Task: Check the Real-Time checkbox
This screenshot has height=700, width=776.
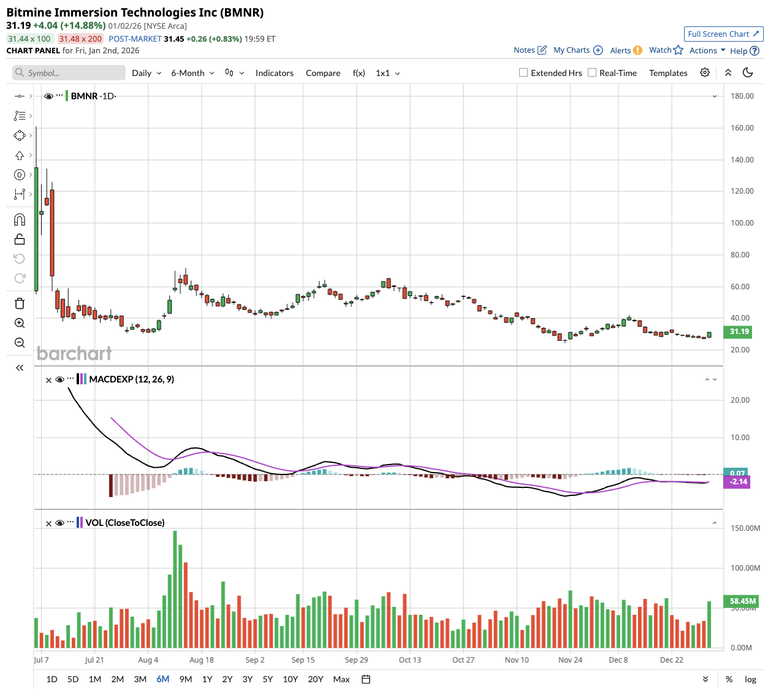Action: [592, 72]
